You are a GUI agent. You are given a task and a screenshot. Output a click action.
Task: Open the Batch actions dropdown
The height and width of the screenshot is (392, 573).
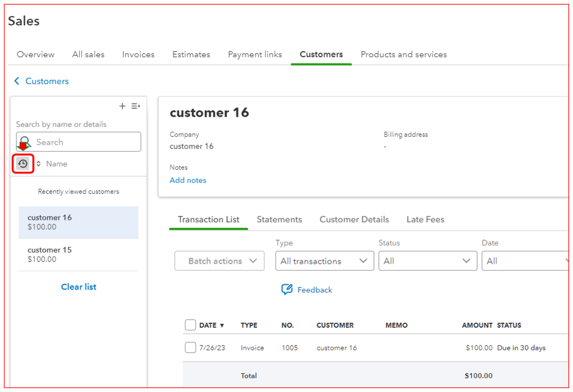click(219, 260)
